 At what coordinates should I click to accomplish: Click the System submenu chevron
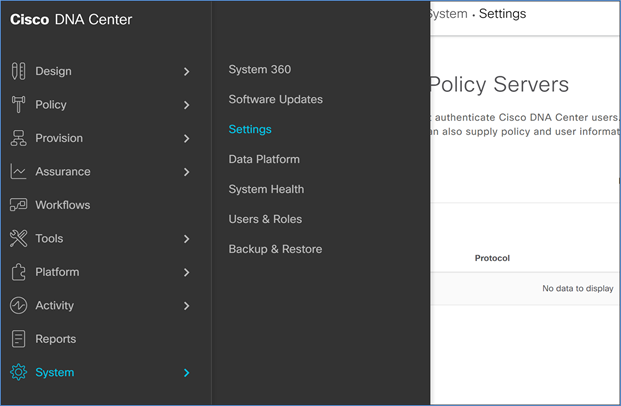[187, 373]
